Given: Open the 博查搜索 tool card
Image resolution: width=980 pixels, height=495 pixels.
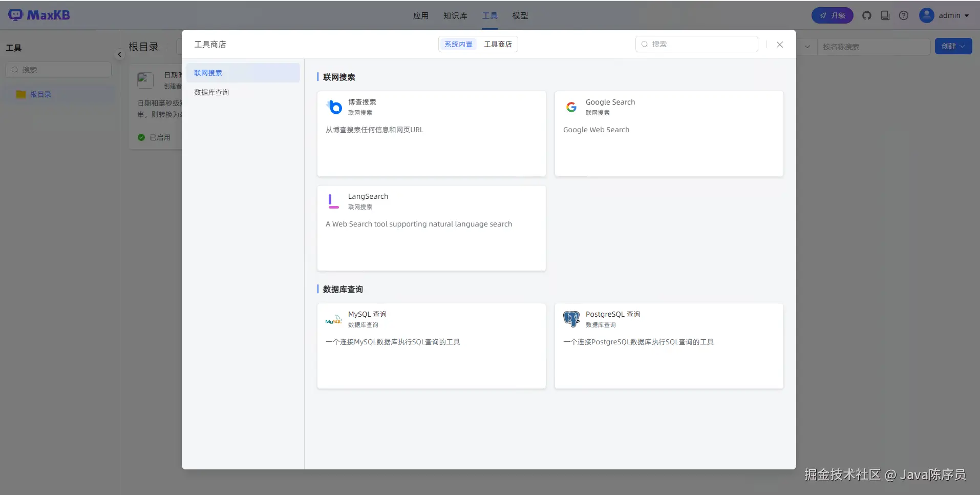Looking at the screenshot, I should coord(432,134).
